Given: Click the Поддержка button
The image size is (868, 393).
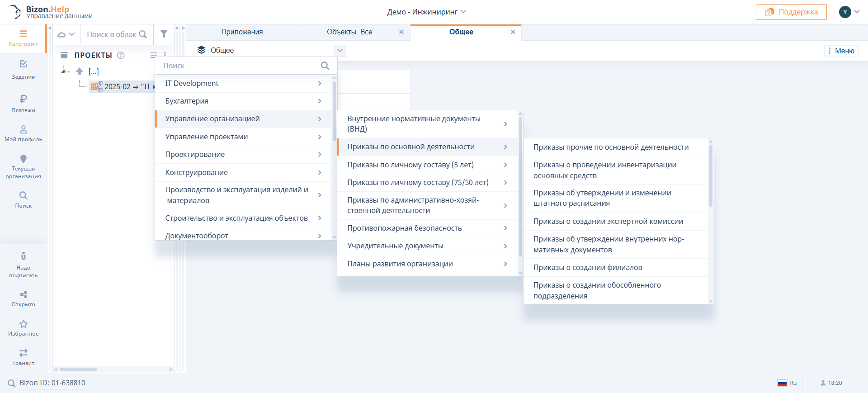Looking at the screenshot, I should click(791, 12).
